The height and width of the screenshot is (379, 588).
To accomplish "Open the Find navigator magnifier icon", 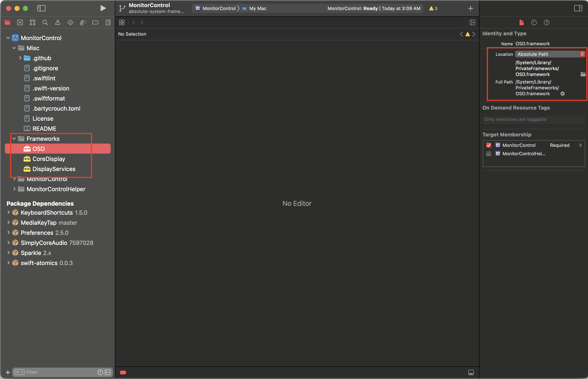I will click(45, 23).
